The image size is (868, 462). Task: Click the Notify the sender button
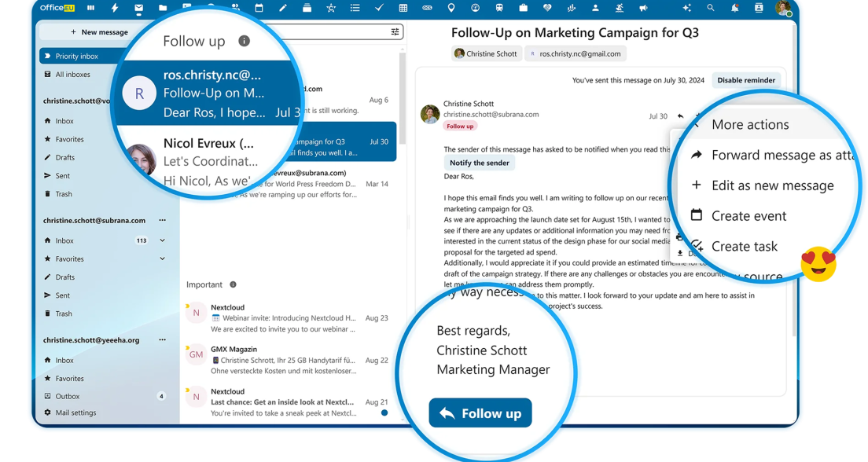pyautogui.click(x=480, y=163)
